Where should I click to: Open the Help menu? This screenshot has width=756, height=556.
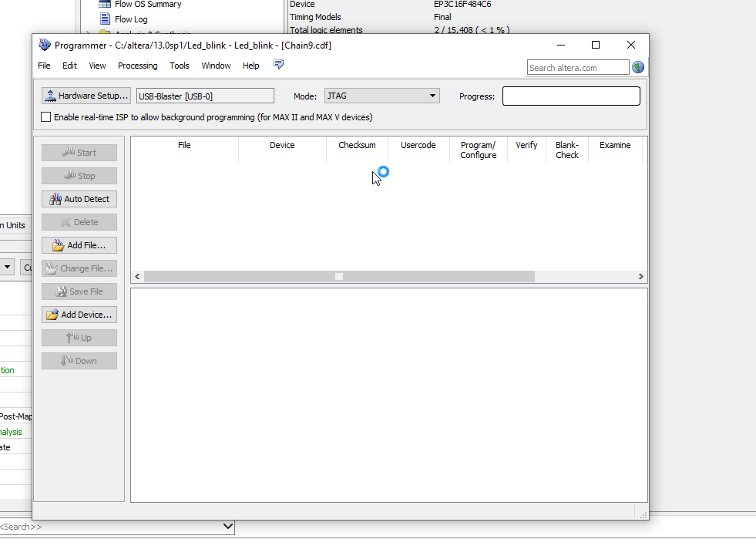tap(250, 66)
